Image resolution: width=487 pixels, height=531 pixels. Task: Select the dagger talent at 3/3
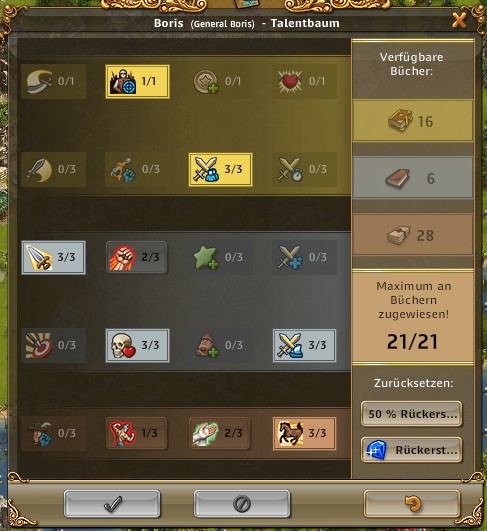[x=54, y=257]
